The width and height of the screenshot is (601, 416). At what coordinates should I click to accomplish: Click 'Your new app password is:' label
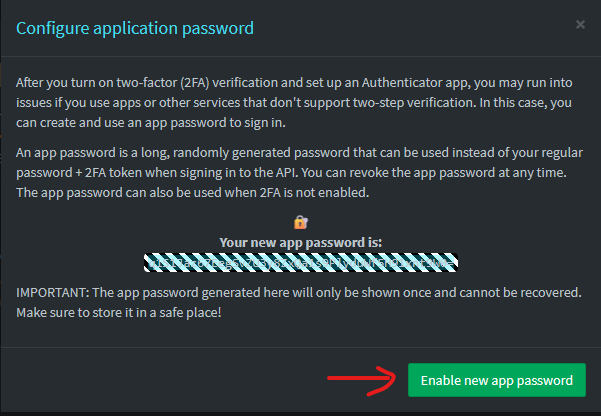300,242
